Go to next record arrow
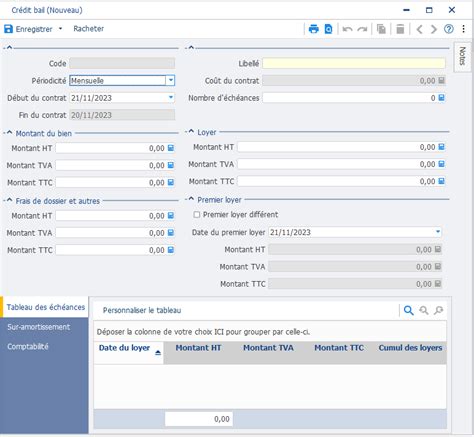The image size is (474, 437). click(434, 29)
